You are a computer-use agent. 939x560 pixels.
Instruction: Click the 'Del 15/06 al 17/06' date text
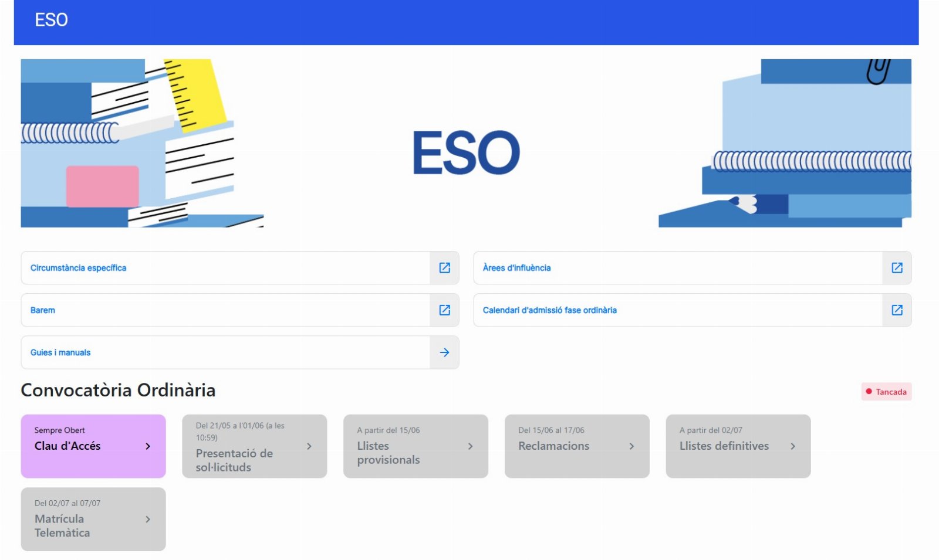(551, 430)
